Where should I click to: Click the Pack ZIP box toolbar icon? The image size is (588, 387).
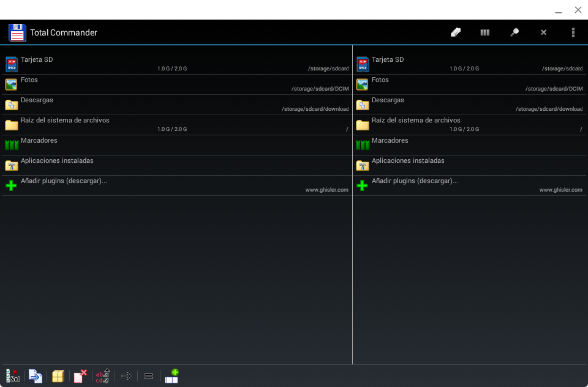pos(58,376)
